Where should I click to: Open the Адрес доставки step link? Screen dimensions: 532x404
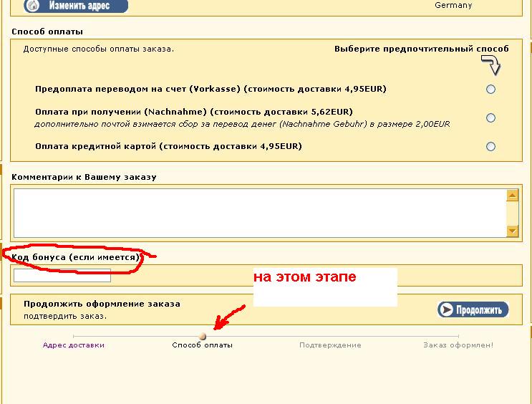[74, 345]
